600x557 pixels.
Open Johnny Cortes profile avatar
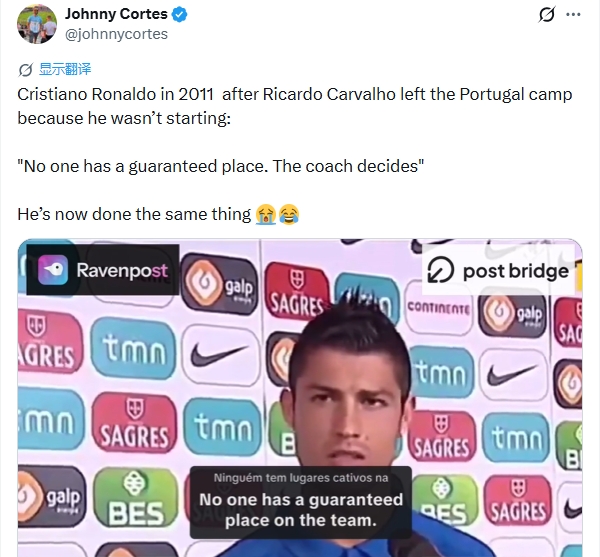pyautogui.click(x=37, y=24)
